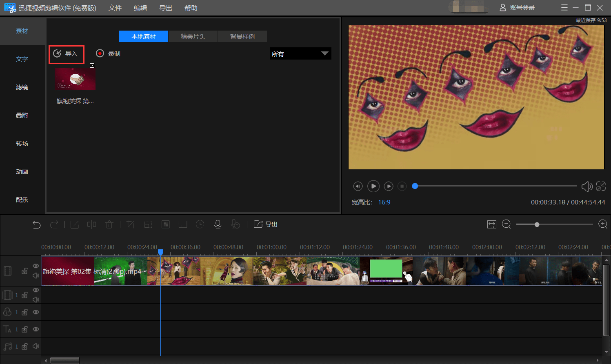Toggle text track visibility eye
The height and width of the screenshot is (364, 611).
pyautogui.click(x=36, y=329)
